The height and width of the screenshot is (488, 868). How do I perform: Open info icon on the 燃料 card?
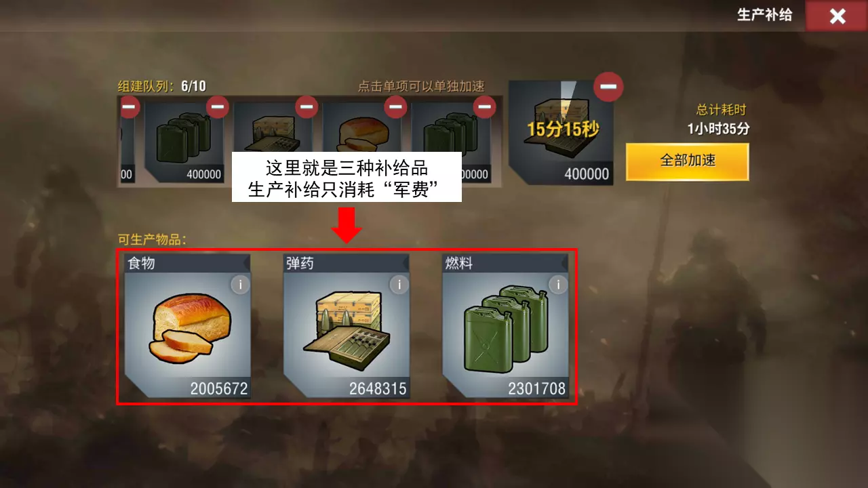(558, 285)
